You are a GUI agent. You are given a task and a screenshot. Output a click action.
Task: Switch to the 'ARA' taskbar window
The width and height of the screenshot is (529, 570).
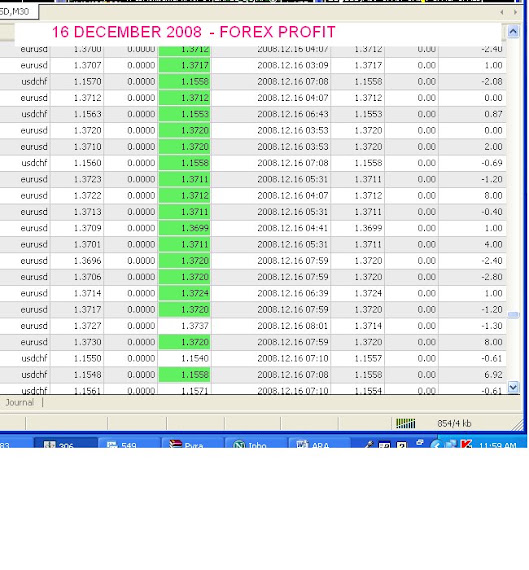pyautogui.click(x=319, y=443)
